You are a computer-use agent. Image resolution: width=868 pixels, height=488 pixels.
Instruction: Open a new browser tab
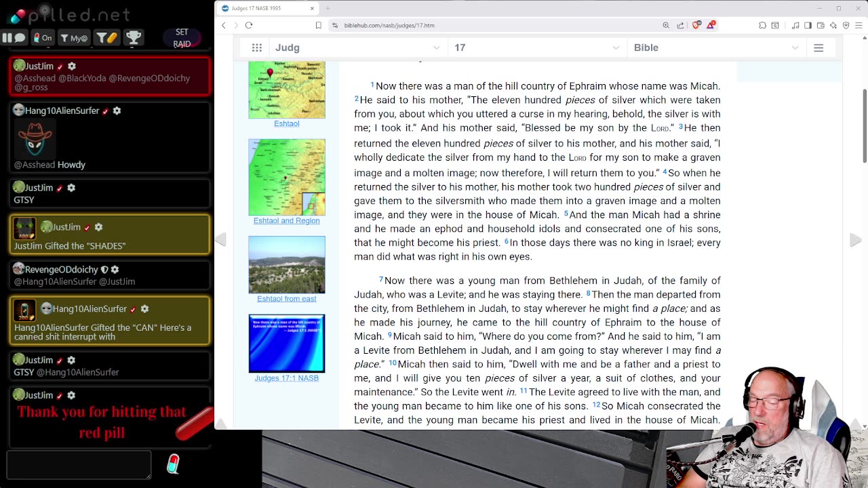[x=328, y=8]
